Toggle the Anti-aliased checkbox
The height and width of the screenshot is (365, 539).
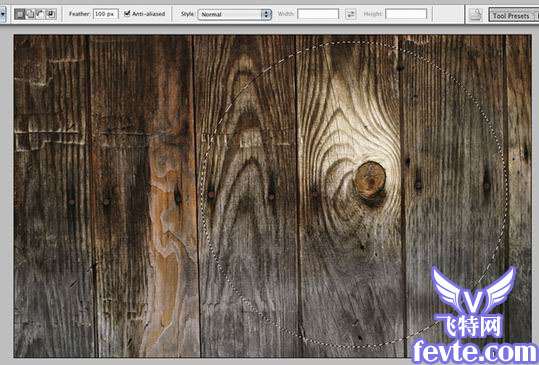(127, 13)
